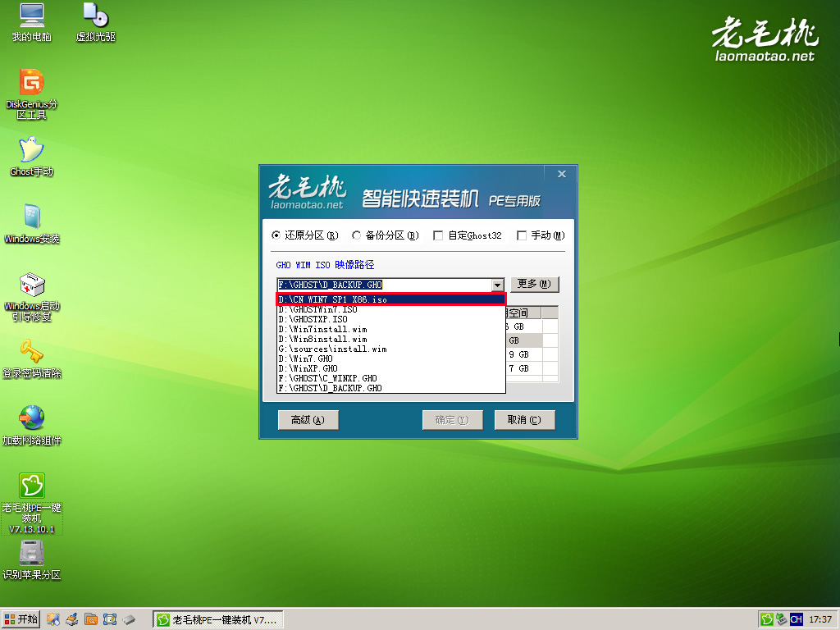
Task: Choose G:\sources\install.wim from list
Action: [391, 349]
